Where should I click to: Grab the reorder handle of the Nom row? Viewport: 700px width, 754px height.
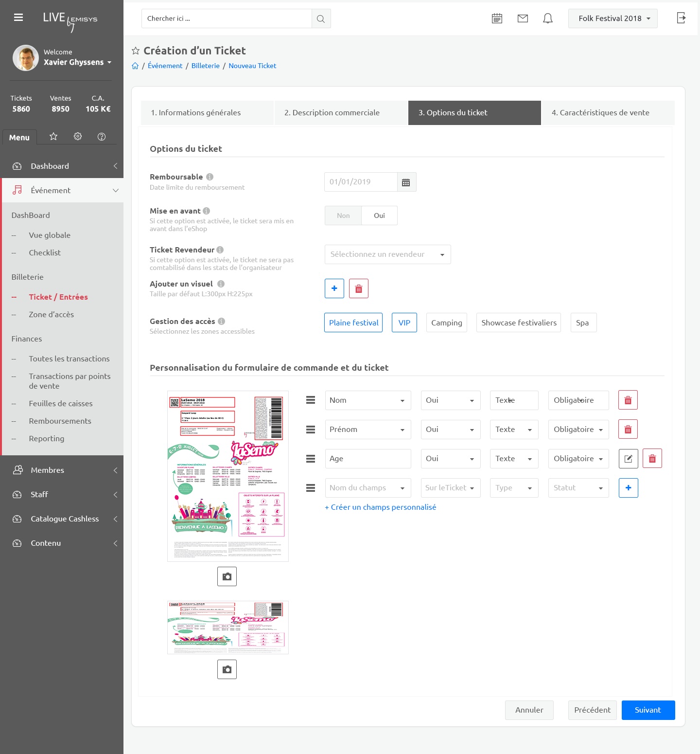tap(311, 400)
